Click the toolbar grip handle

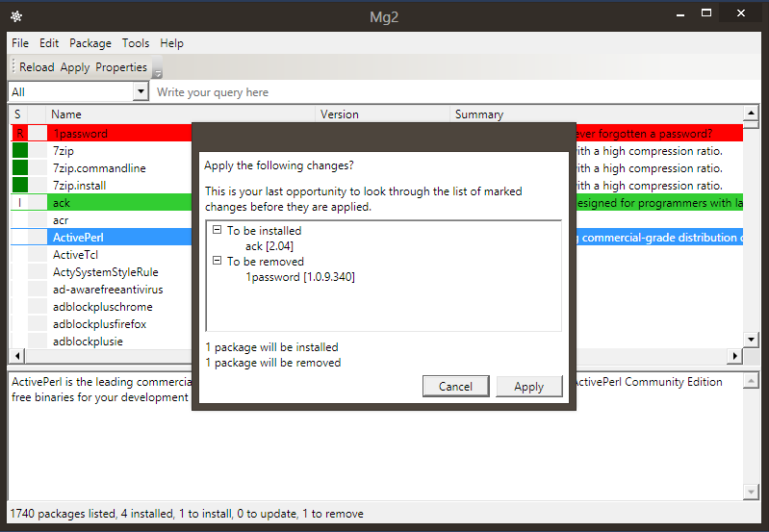13,67
